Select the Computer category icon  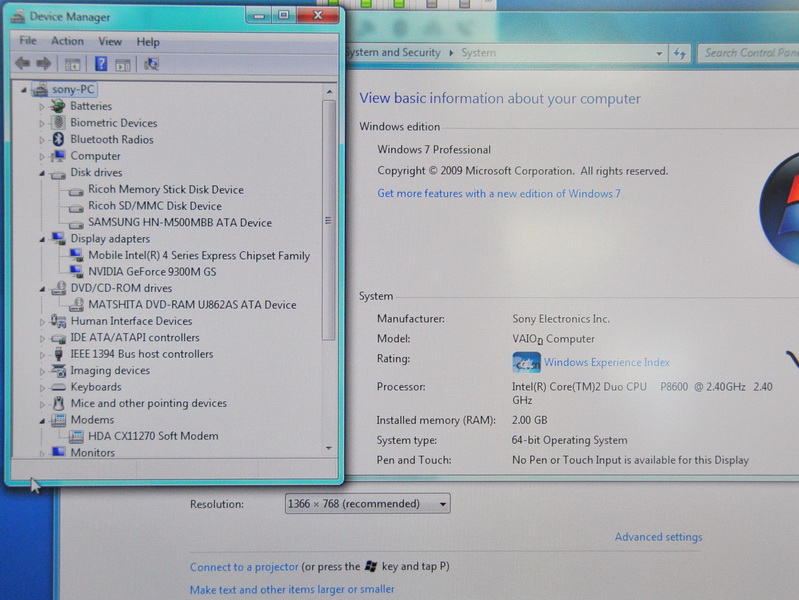pos(59,155)
